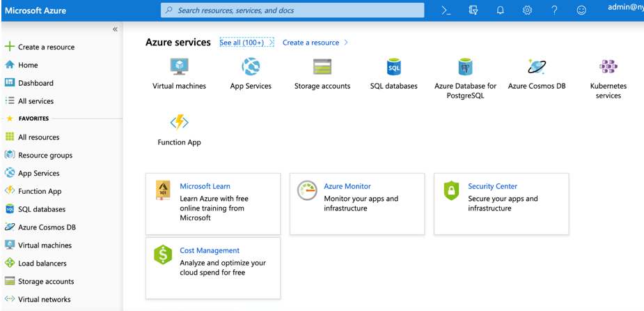The width and height of the screenshot is (644, 311).
Task: Open the Virtual machines service icon
Action: click(x=180, y=67)
